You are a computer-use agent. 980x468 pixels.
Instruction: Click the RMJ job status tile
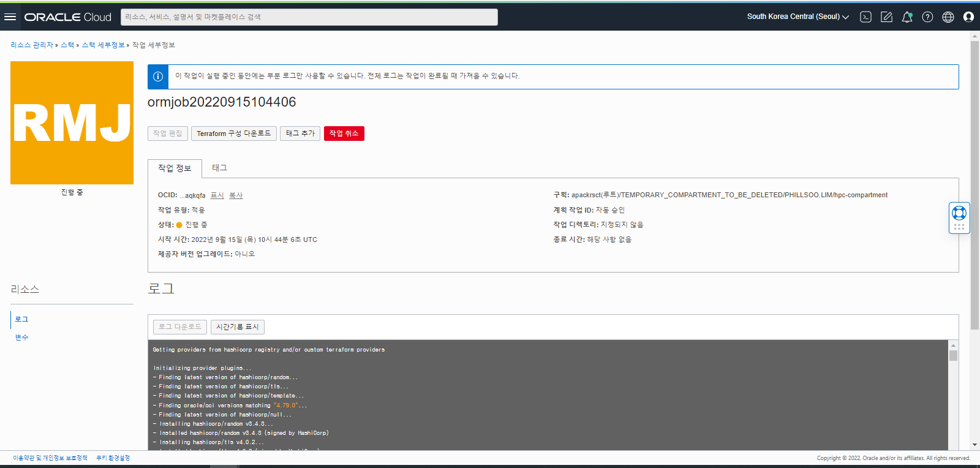coord(72,123)
